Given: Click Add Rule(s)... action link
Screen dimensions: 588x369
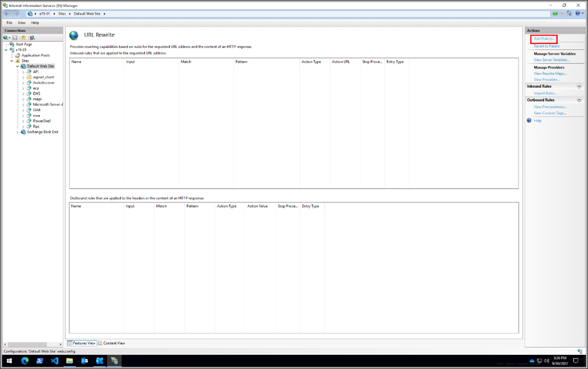Looking at the screenshot, I should [544, 38].
